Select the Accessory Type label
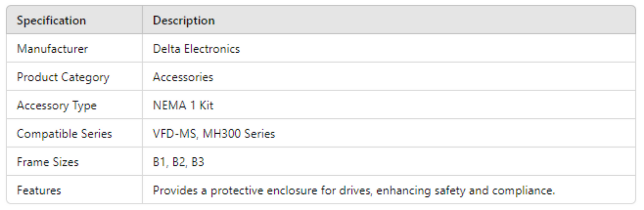The width and height of the screenshot is (644, 210). click(57, 105)
